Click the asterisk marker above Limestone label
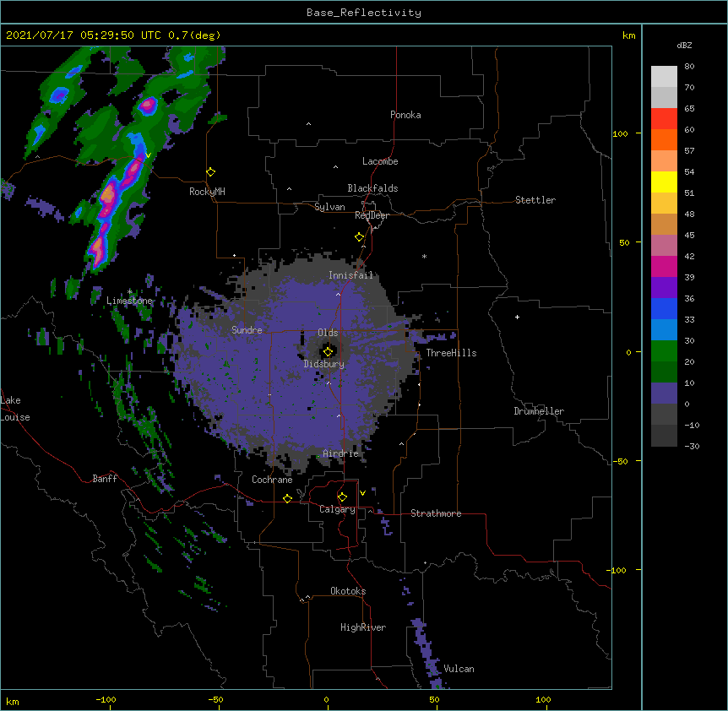 click(130, 291)
